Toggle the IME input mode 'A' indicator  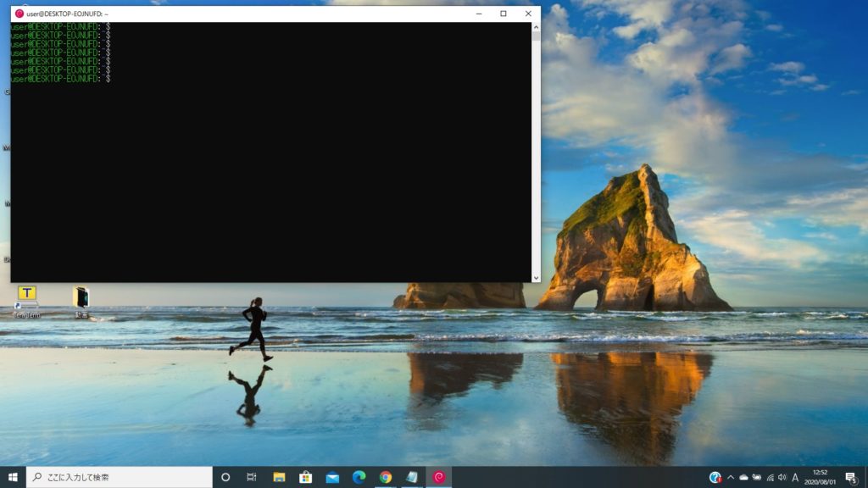[x=795, y=477]
